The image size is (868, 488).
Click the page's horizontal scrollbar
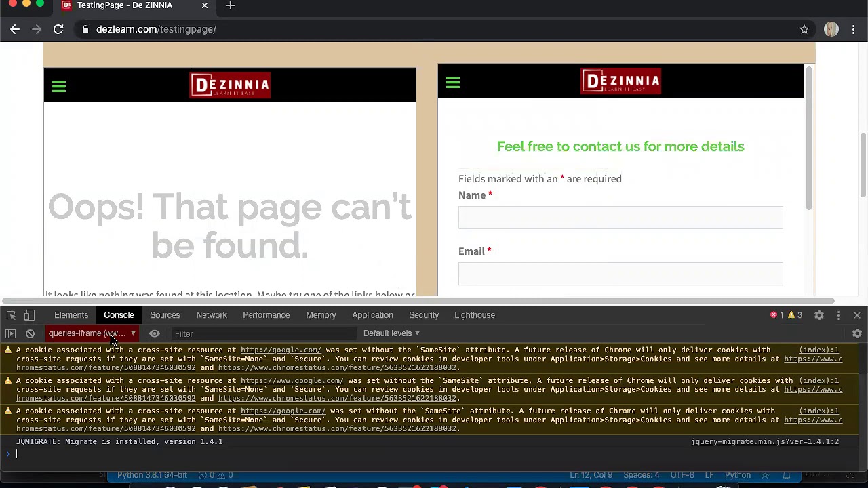417,301
